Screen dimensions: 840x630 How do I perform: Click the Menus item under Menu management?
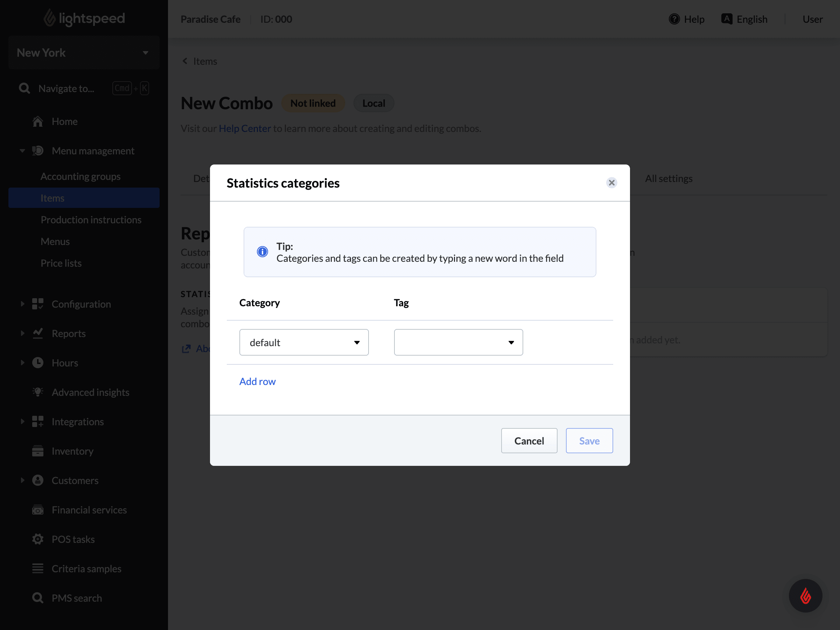(55, 241)
